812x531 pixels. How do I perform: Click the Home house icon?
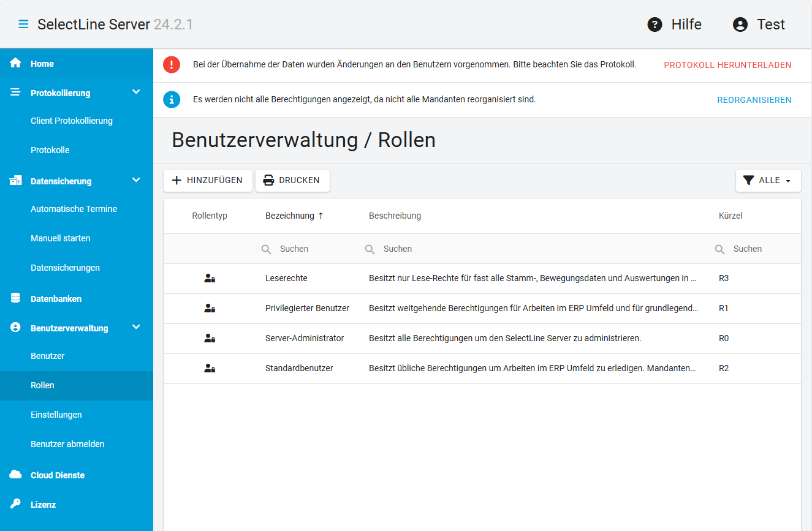click(16, 63)
